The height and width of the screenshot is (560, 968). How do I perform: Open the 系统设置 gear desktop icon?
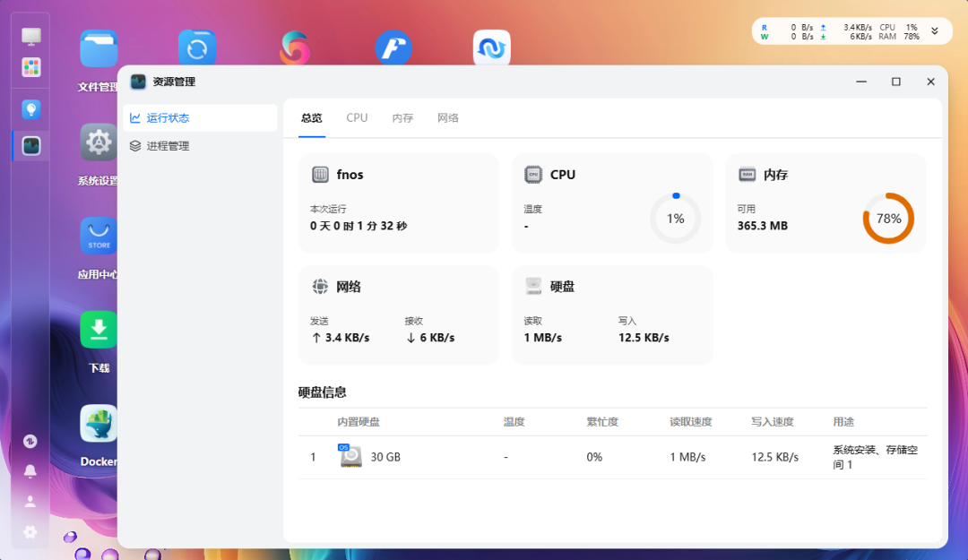[99, 142]
